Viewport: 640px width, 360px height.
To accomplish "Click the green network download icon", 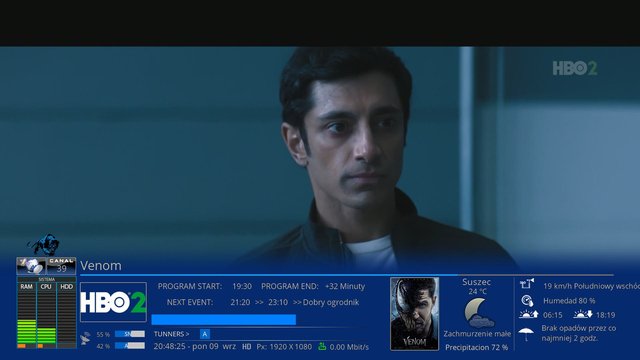I will coord(322,346).
